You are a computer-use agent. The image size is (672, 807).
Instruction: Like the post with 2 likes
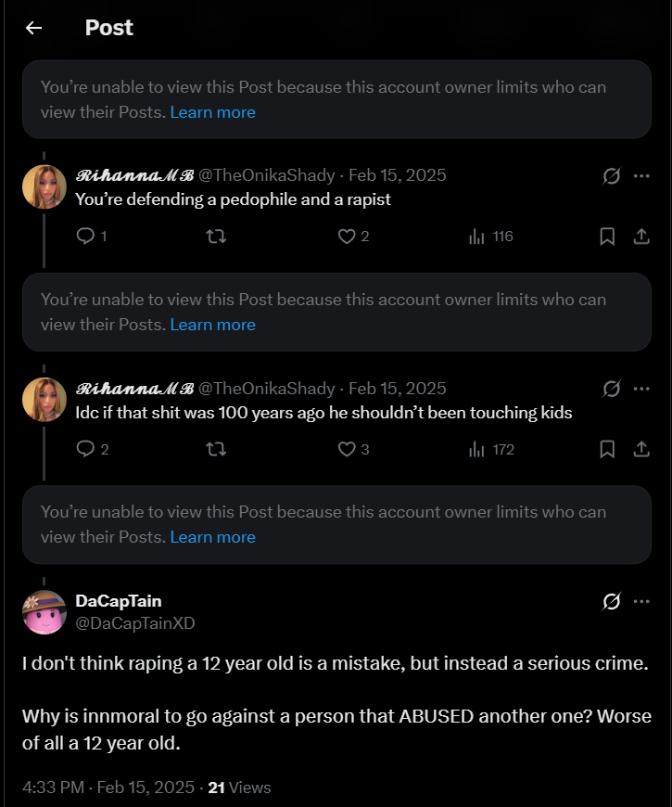pyautogui.click(x=354, y=237)
